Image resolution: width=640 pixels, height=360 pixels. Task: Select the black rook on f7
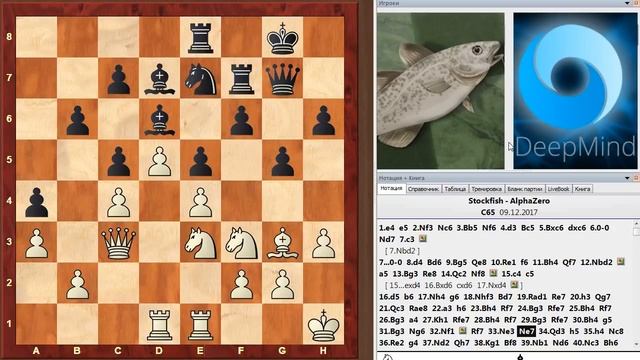(241, 79)
